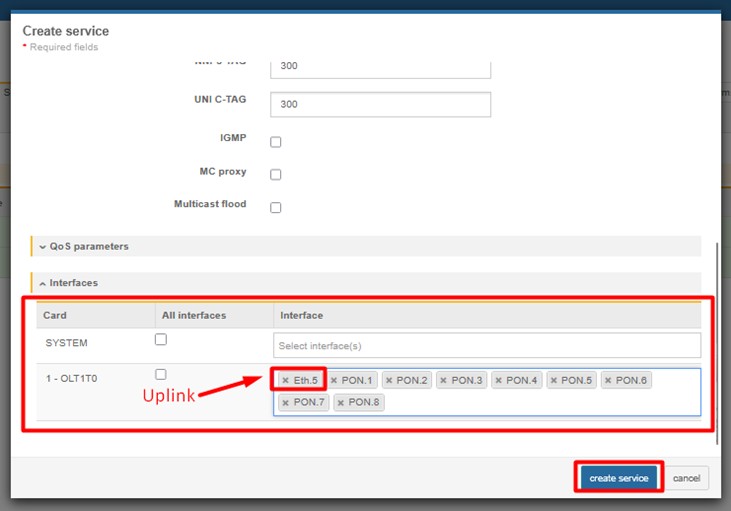Viewport: 731px width, 511px height.
Task: Remove the PON.8 interface tag
Action: 341,403
